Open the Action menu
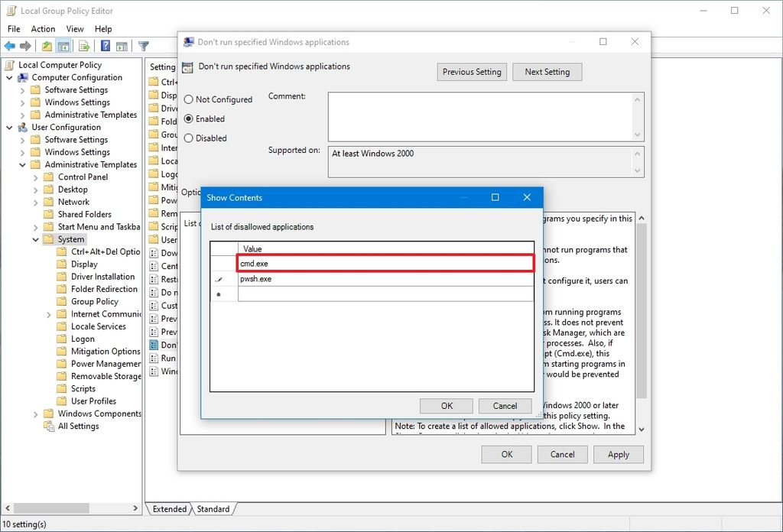Screen dimensions: 783x532 click(43, 28)
